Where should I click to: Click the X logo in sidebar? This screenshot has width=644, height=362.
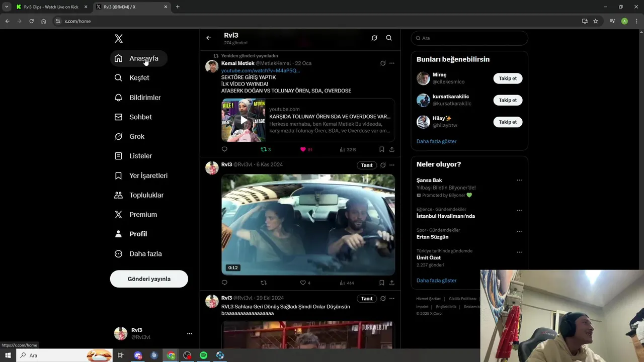(x=119, y=39)
